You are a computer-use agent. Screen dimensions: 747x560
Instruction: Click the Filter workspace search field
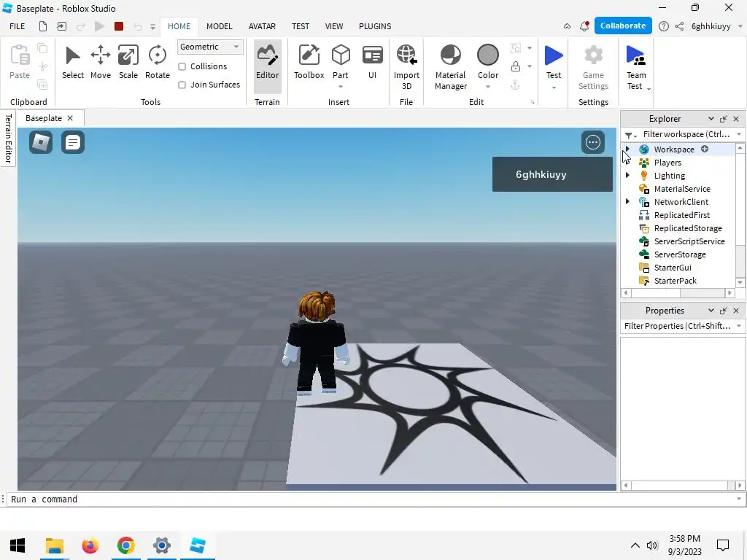[x=686, y=134]
